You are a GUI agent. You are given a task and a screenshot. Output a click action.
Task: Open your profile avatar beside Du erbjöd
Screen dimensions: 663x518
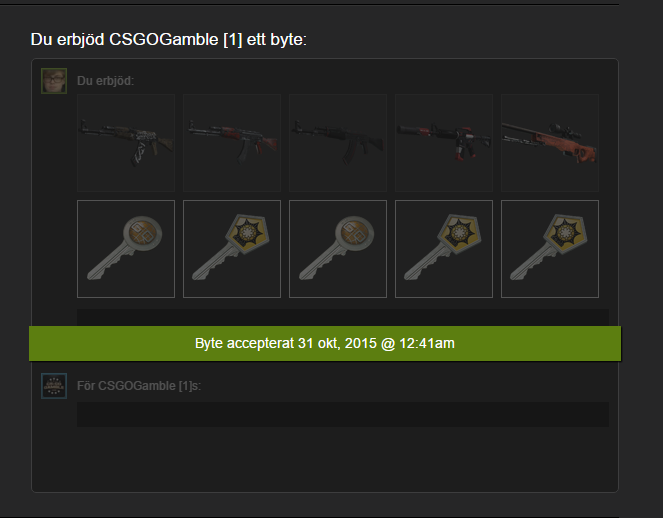tap(54, 81)
